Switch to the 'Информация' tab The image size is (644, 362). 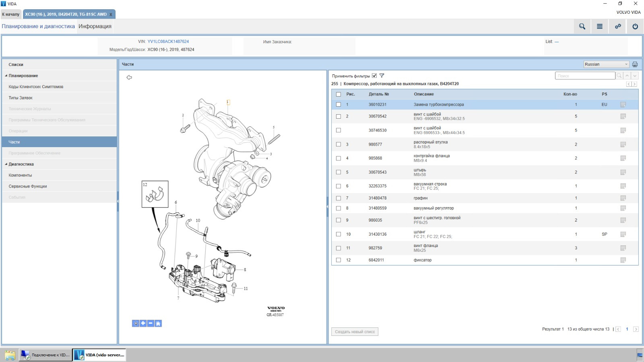click(95, 27)
